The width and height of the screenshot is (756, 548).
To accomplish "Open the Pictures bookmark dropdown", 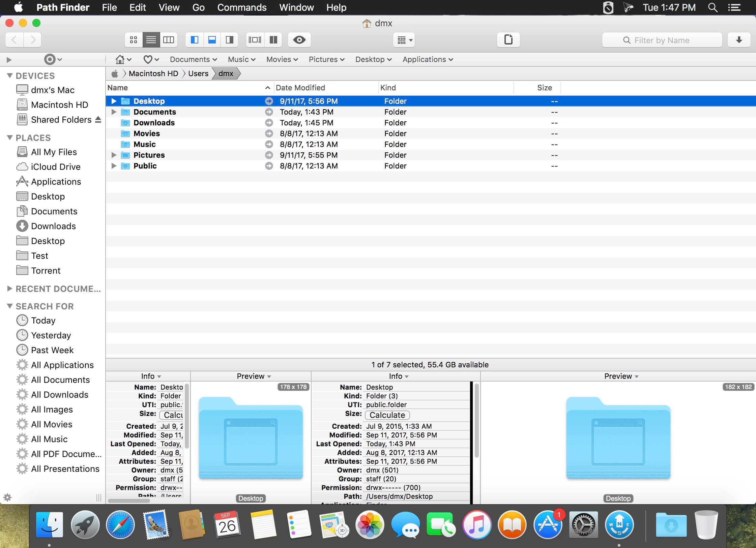I will click(326, 60).
